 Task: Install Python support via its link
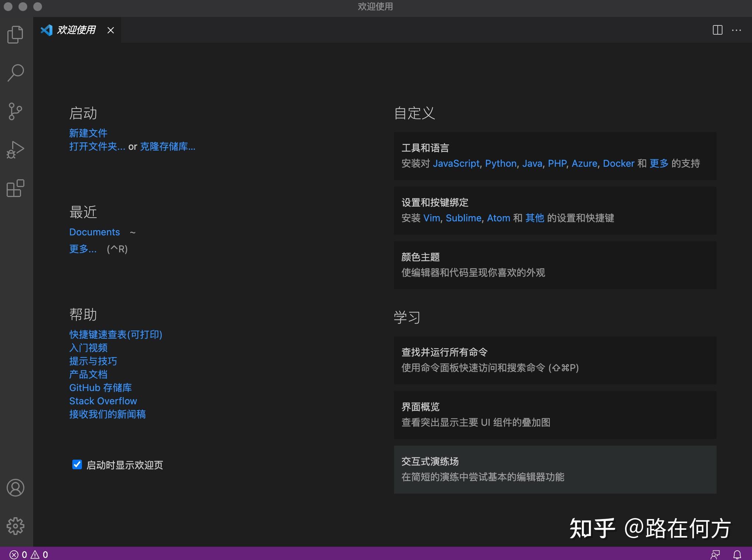(500, 163)
